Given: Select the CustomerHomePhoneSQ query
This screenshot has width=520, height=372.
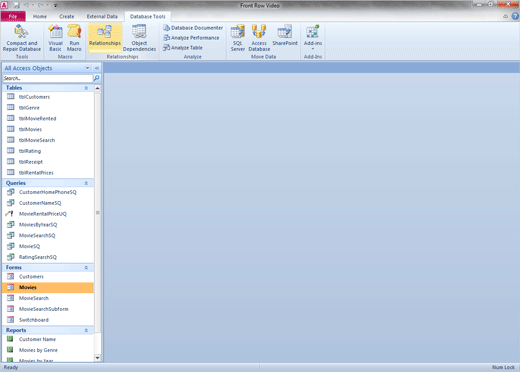Looking at the screenshot, I should [48, 192].
